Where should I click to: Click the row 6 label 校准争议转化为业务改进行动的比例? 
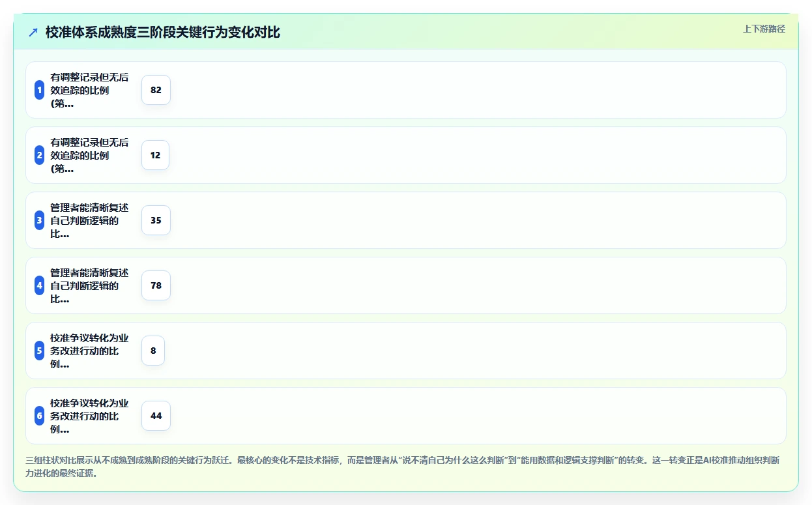coord(89,416)
